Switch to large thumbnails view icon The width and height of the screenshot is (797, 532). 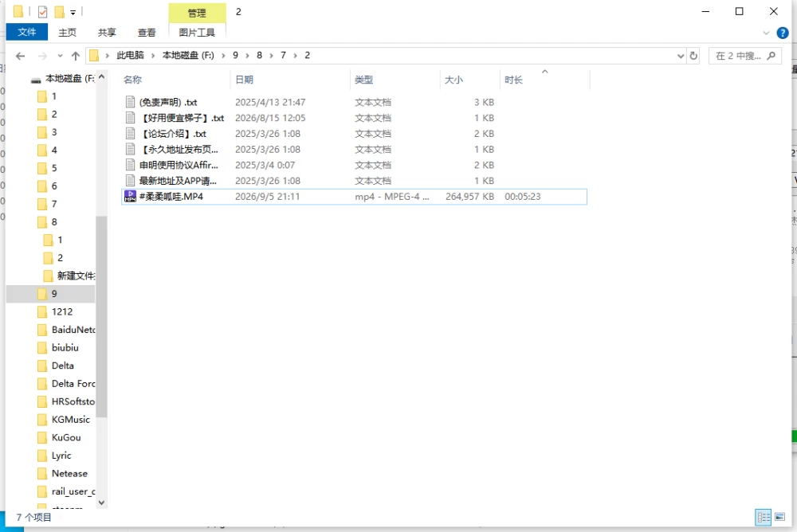click(779, 517)
